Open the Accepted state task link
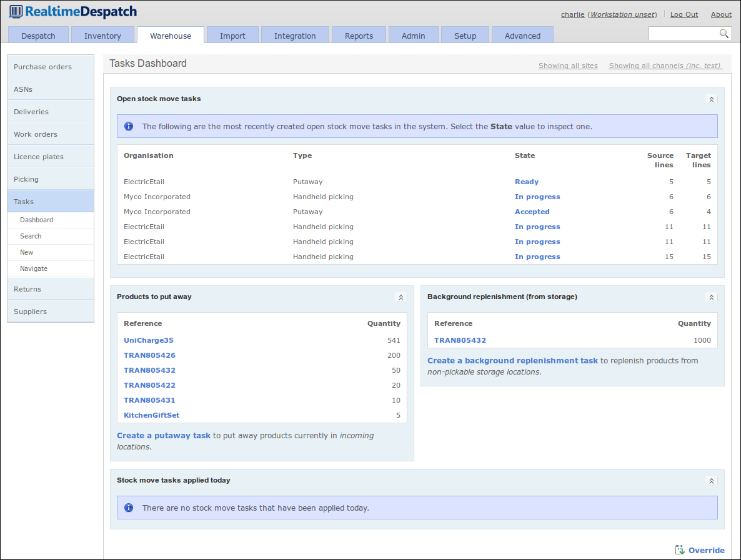Viewport: 741px width, 560px height. pos(532,212)
